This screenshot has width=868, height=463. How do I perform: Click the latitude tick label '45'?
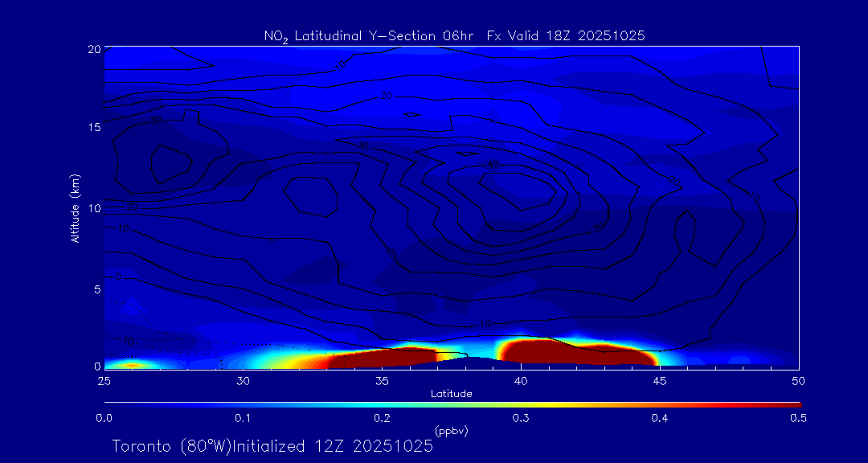pos(660,381)
